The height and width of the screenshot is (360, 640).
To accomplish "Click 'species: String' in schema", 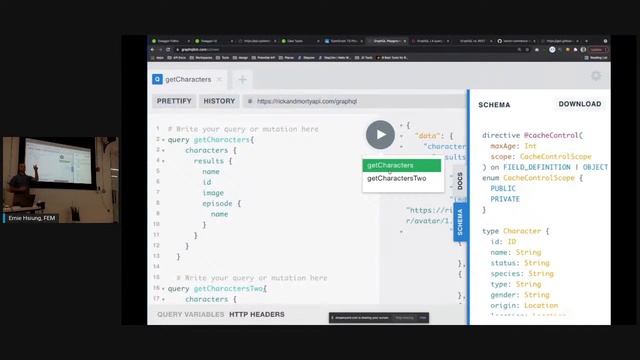I will 522,273.
